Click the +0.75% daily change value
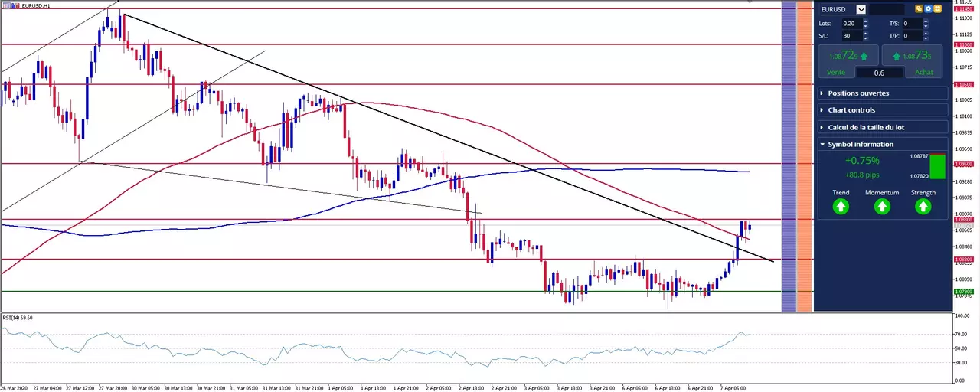Screen dimensions: 980x392 point(862,161)
